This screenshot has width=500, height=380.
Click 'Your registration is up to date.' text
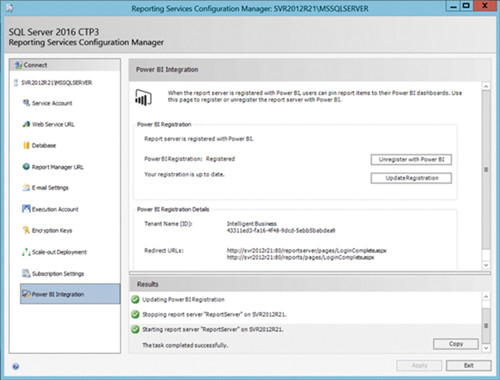point(184,174)
